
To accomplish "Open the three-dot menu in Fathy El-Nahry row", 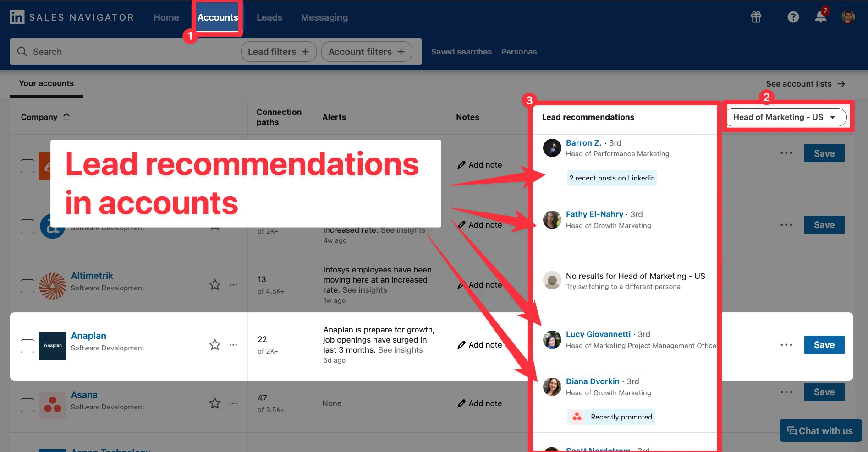I will pyautogui.click(x=786, y=225).
